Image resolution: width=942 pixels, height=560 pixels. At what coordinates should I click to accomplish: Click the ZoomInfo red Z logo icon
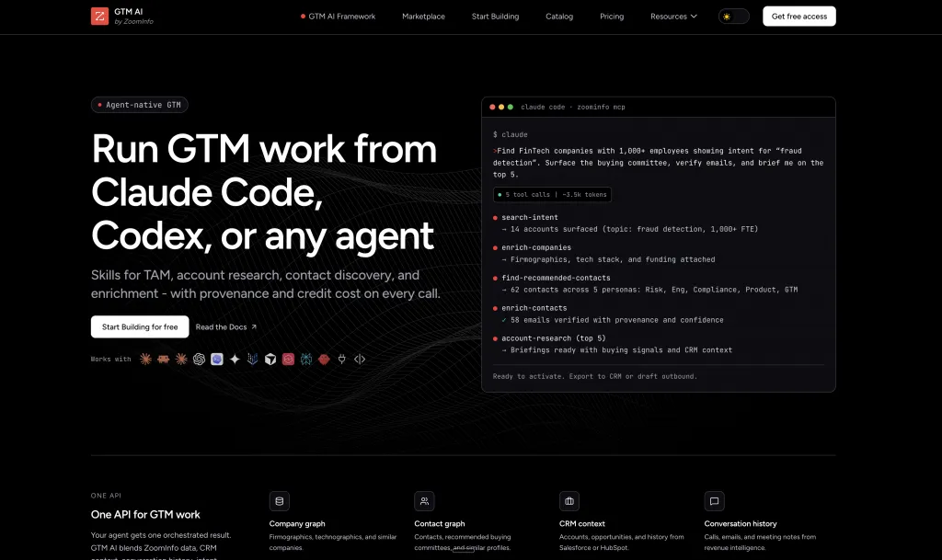tap(99, 17)
